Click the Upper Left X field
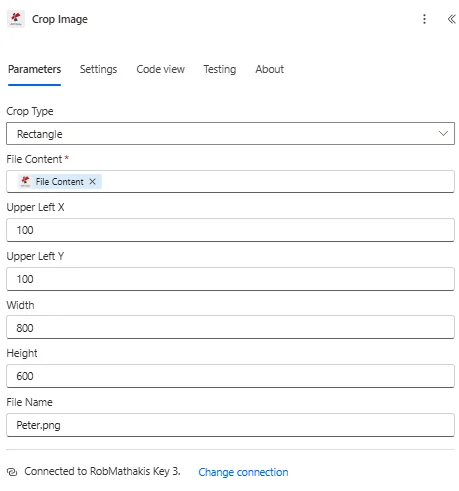 point(230,230)
